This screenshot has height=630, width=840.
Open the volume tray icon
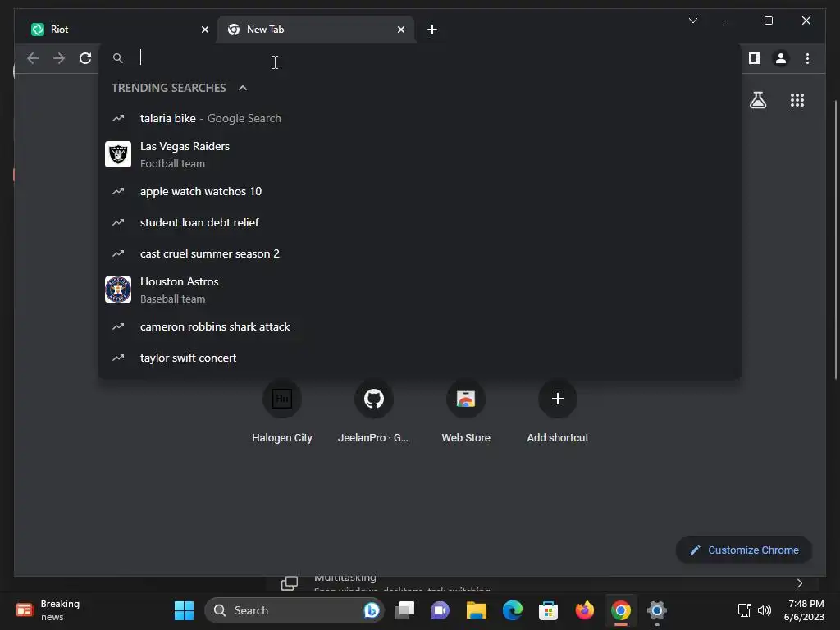click(x=765, y=610)
